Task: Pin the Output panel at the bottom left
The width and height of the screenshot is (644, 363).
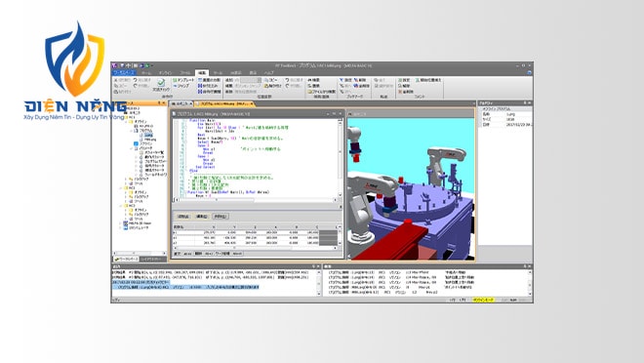Action: tap(313, 266)
